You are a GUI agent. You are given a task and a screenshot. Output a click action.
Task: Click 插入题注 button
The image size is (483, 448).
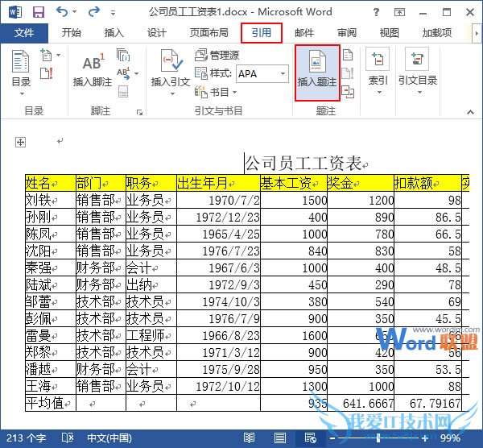coord(317,73)
